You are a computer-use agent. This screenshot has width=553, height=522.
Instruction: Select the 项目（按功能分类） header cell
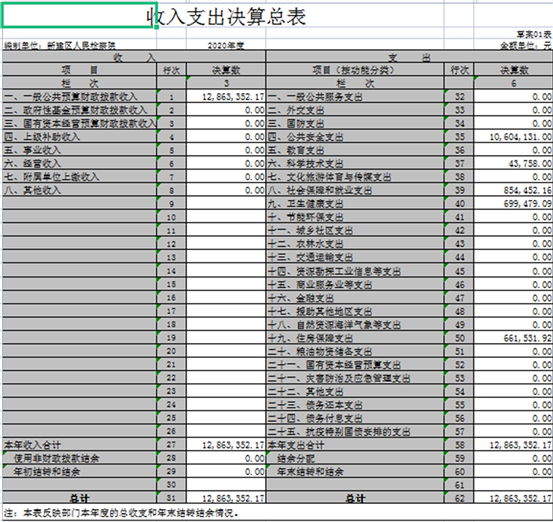point(355,70)
